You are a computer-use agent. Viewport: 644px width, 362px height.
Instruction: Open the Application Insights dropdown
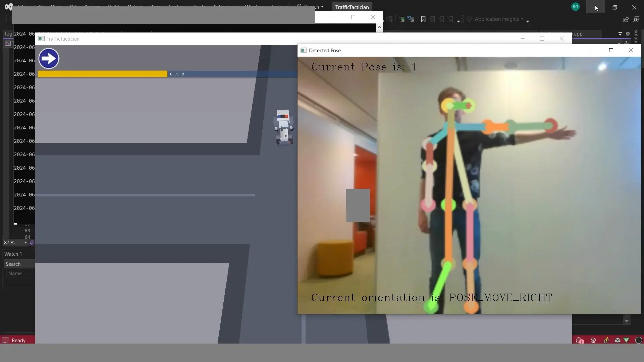coord(499,19)
